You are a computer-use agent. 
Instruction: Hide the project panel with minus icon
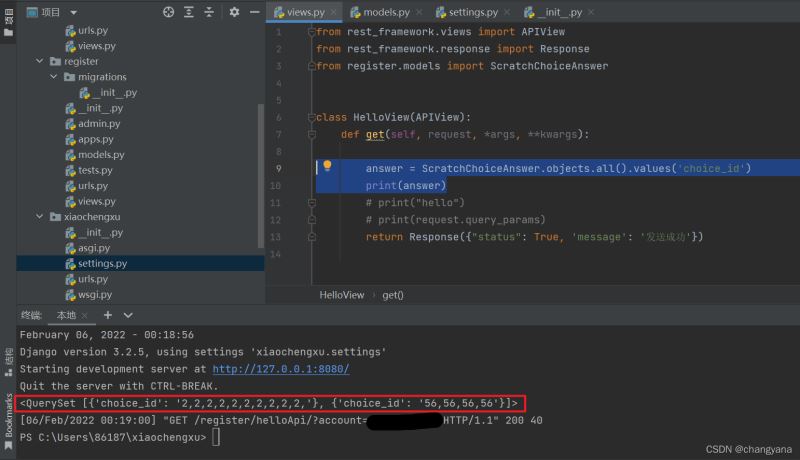click(254, 12)
